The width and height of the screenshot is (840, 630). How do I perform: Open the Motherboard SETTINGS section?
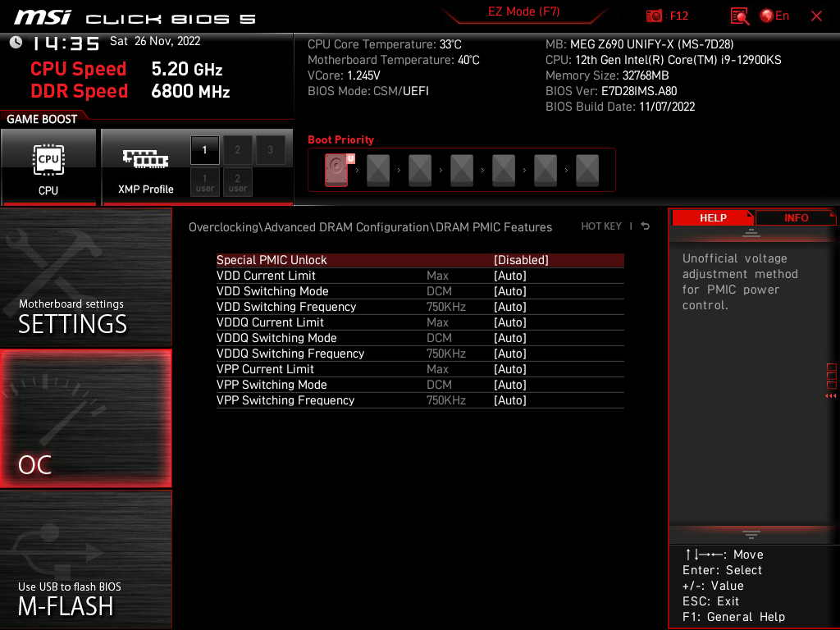pos(85,277)
